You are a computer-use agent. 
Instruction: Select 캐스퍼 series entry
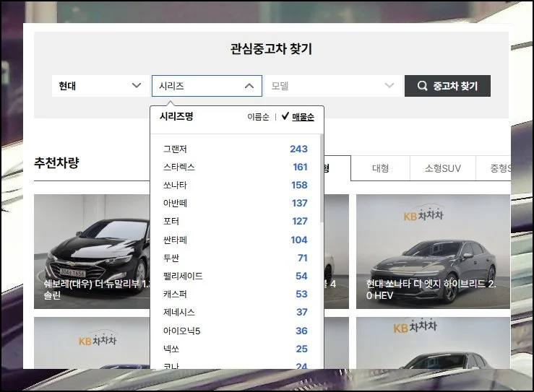[236, 294]
